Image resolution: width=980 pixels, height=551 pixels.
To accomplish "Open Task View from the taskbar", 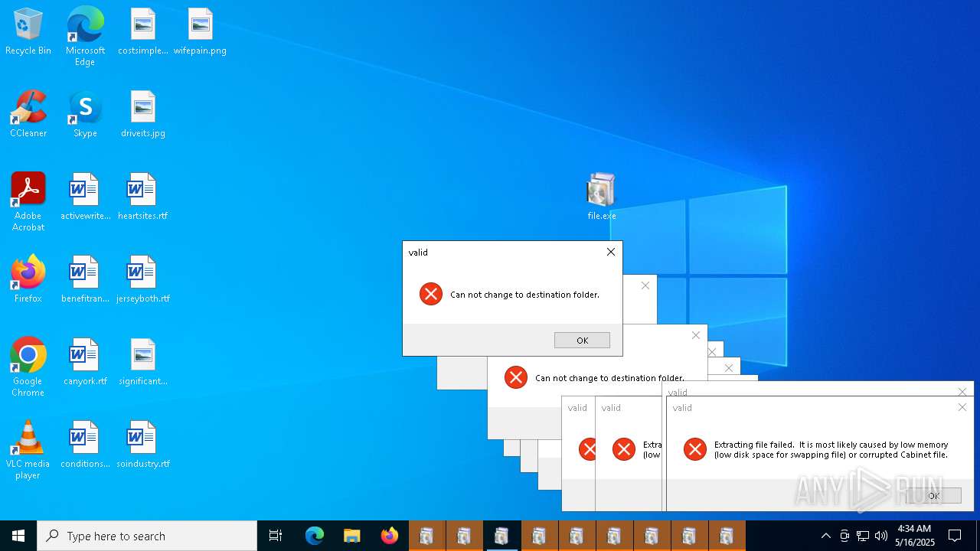I will point(276,536).
